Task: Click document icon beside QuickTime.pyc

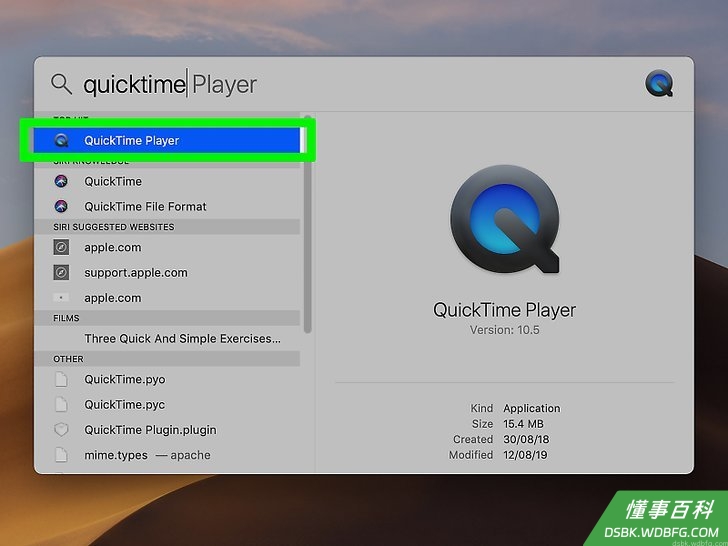Action: coord(61,404)
